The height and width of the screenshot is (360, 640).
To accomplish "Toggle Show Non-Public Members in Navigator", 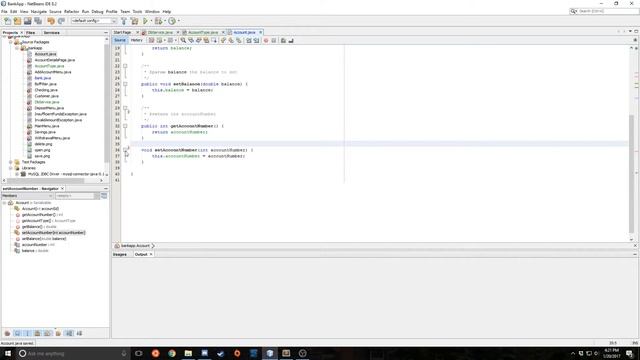I will 38,333.
